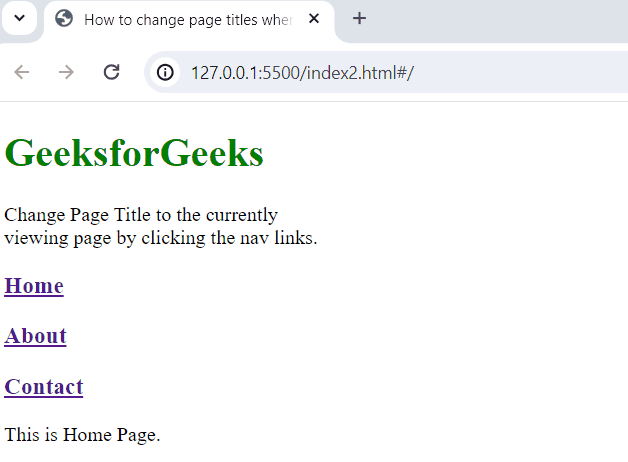Open the tab search chevron dropdown
The image size is (628, 462).
19,19
